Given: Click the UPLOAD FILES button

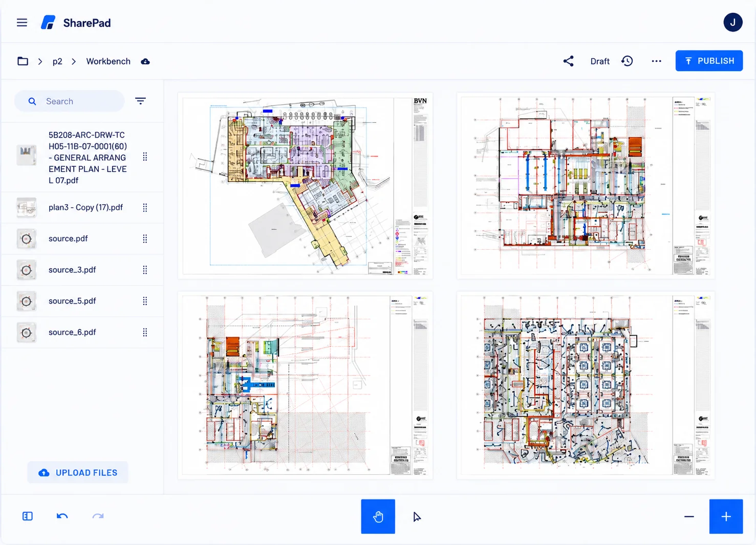Looking at the screenshot, I should [x=78, y=473].
